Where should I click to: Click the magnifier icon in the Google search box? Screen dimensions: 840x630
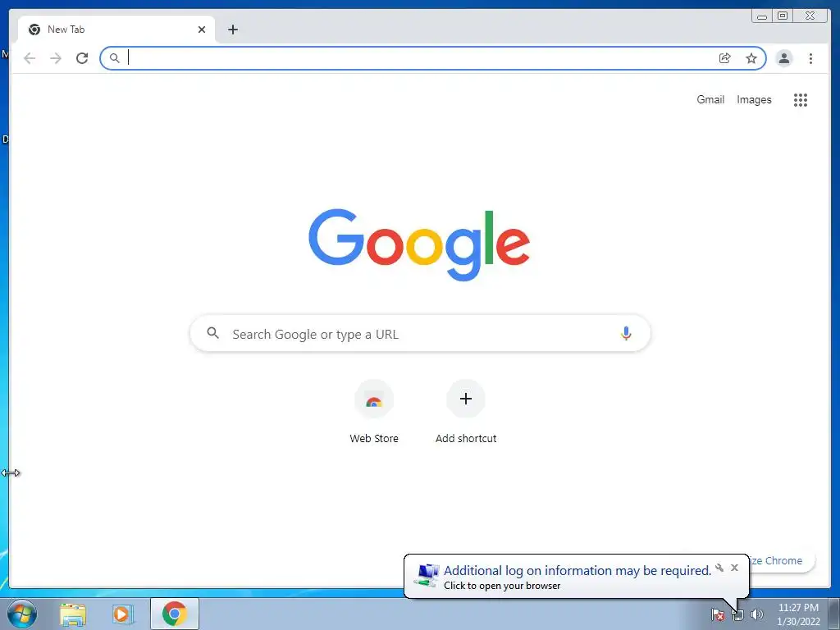point(212,333)
